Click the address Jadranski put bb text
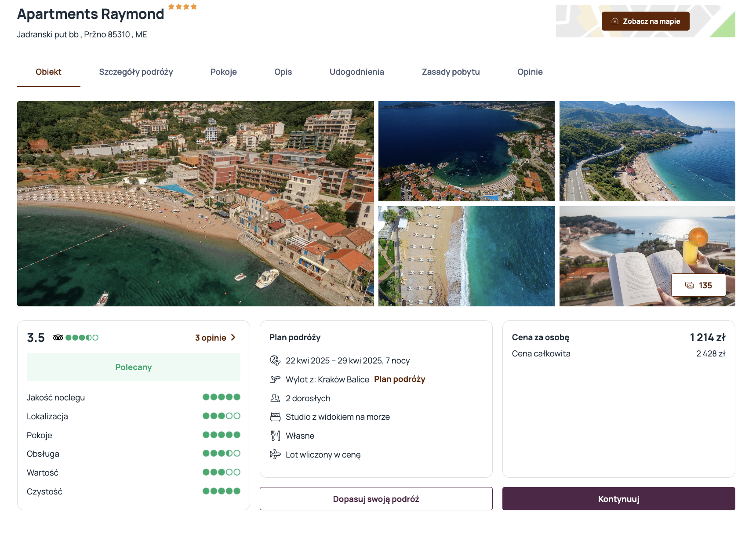This screenshot has height=538, width=756. pyautogui.click(x=82, y=34)
